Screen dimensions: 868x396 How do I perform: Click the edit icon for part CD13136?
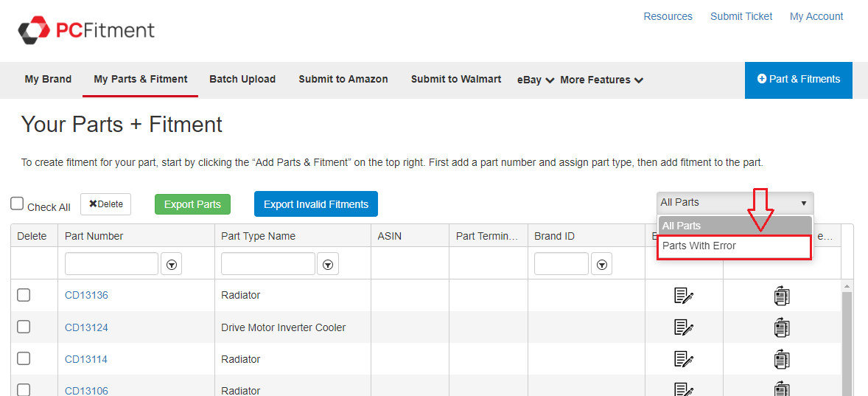tap(684, 296)
